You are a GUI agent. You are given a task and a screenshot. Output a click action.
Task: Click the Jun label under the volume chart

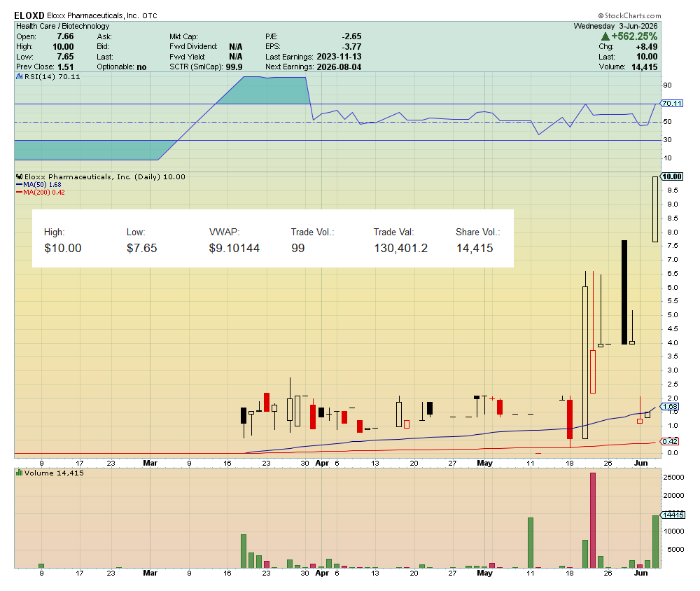point(640,573)
